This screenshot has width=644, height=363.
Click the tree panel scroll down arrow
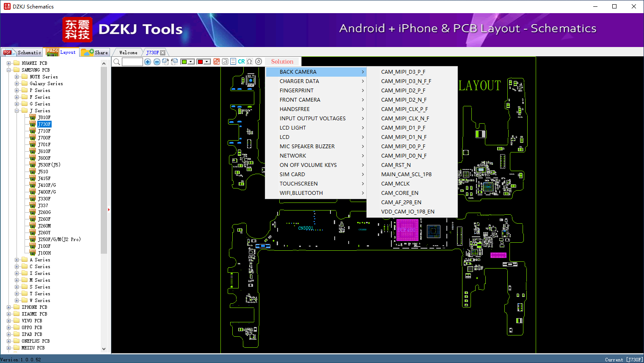tap(104, 349)
